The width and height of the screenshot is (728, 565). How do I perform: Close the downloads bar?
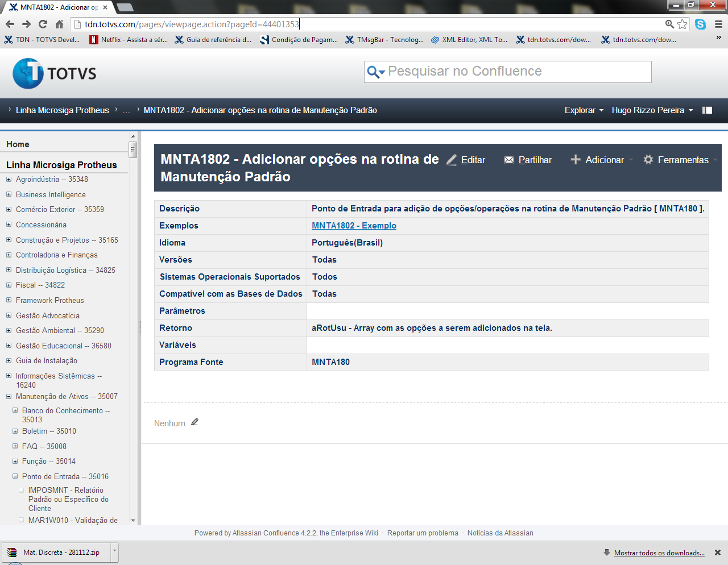[x=718, y=552]
